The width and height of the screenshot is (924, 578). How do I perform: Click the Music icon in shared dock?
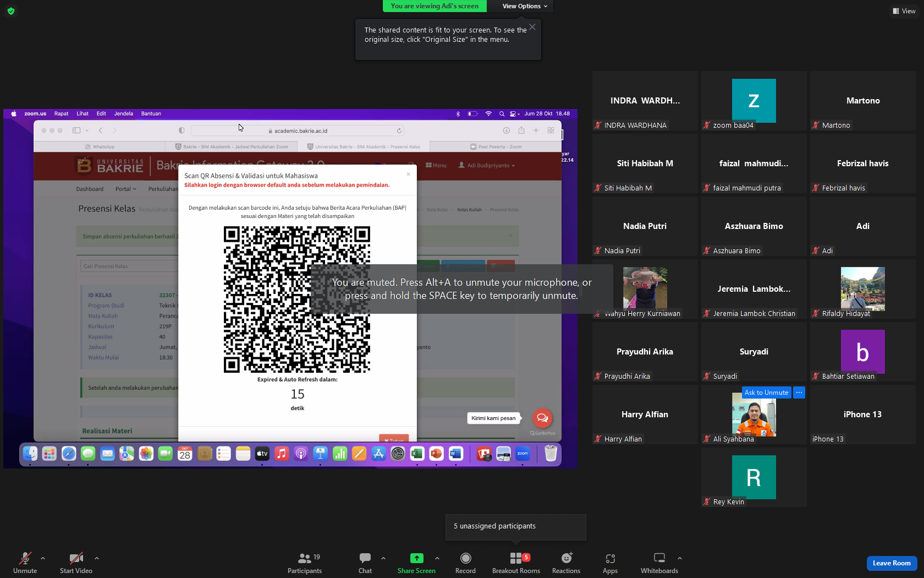(282, 454)
